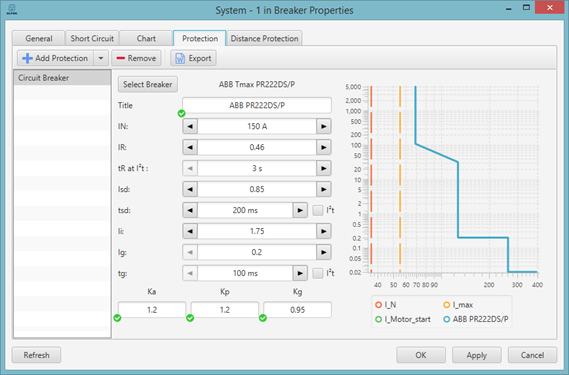The height and width of the screenshot is (375, 569).
Task: Click the Select Breaker button
Action: coord(147,85)
